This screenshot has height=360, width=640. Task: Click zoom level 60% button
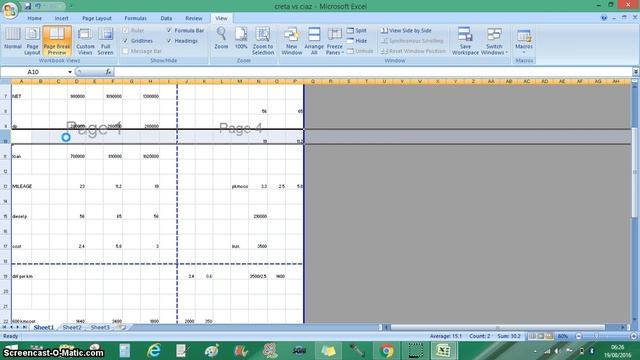click(x=563, y=336)
